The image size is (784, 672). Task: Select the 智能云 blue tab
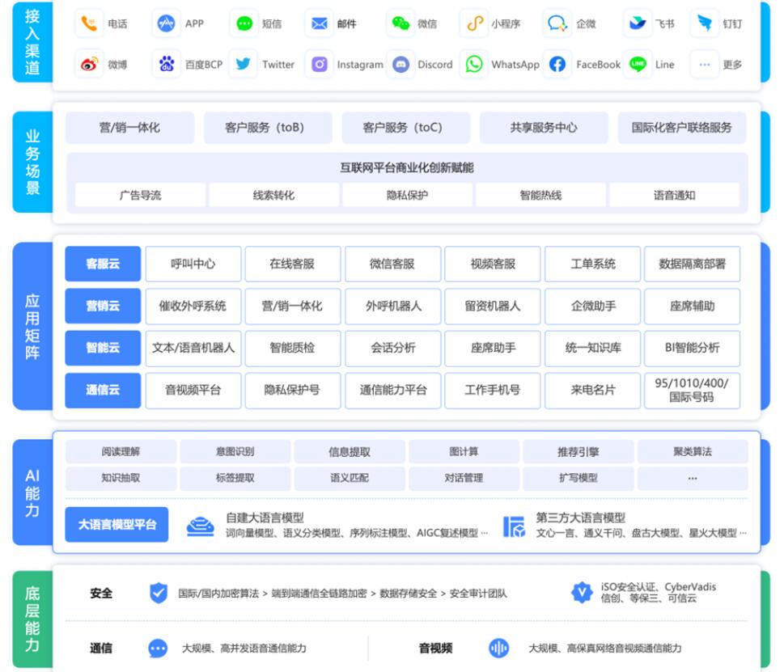(x=103, y=348)
